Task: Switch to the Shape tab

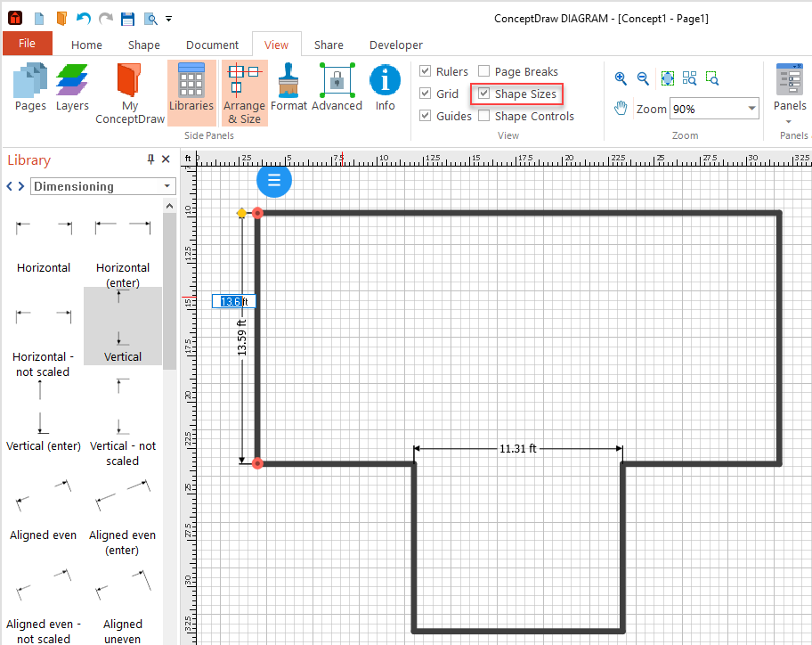Action: pyautogui.click(x=144, y=45)
